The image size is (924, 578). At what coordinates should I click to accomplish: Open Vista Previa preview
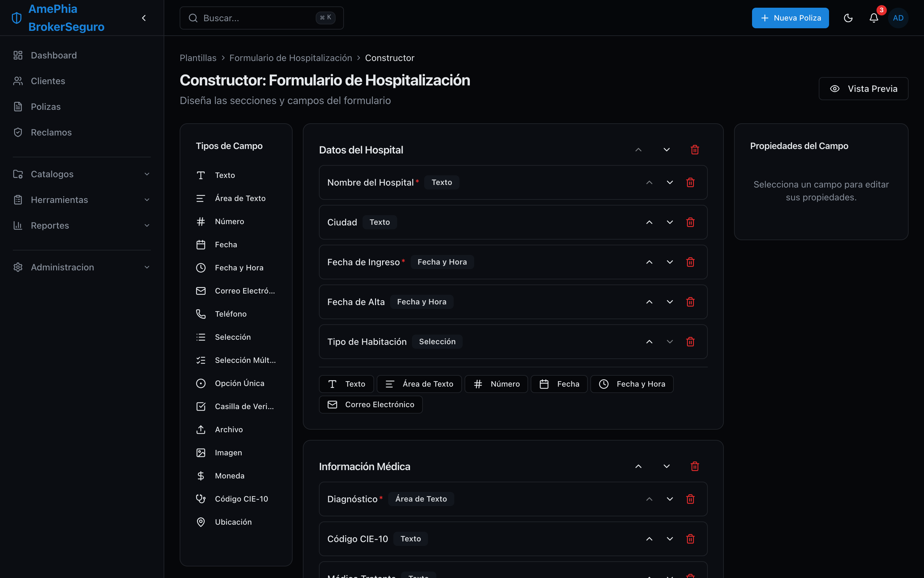click(x=863, y=89)
